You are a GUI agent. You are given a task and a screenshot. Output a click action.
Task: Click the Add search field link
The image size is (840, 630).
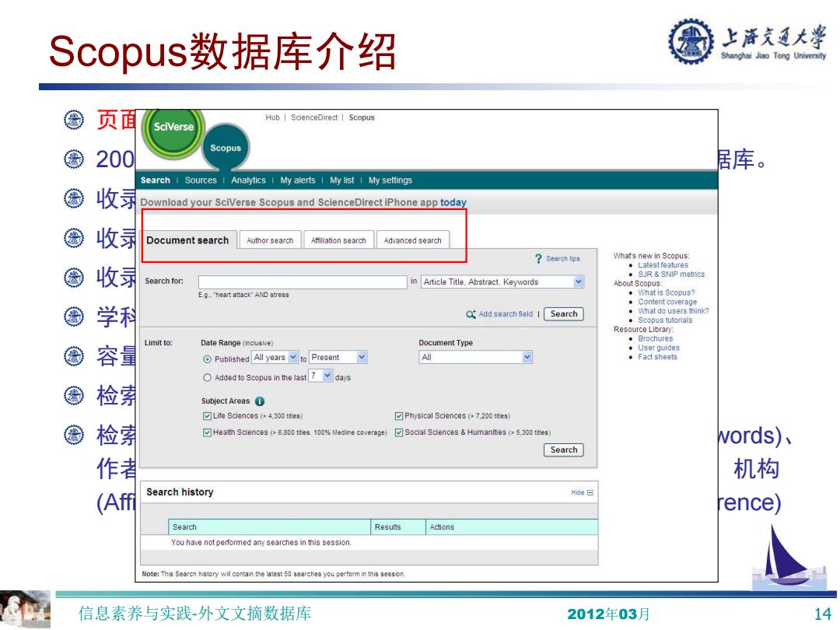click(x=506, y=314)
